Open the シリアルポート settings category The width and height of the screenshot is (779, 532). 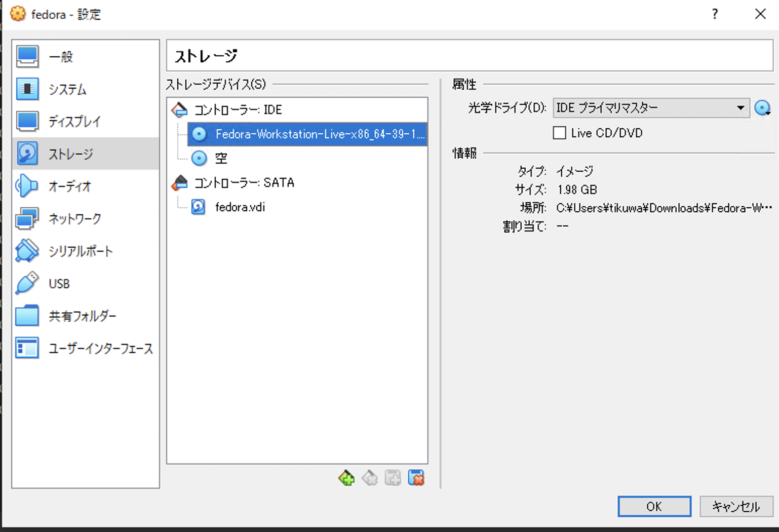[x=85, y=251]
